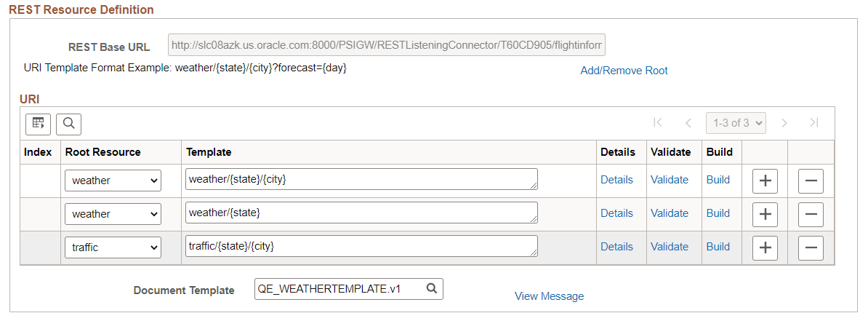Add a row after weather/{state}/{city}
Screen dimensions: 868x321
coord(765,181)
